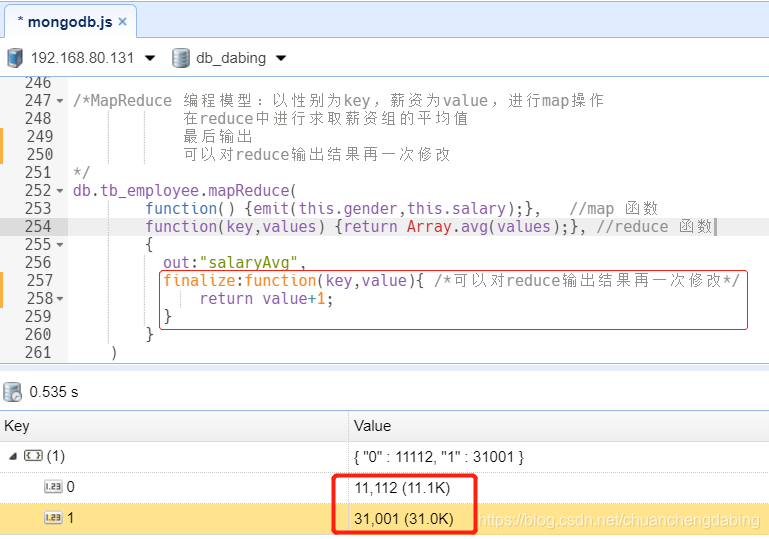Click line number 254 in the gutter
The height and width of the screenshot is (539, 769).
pyautogui.click(x=38, y=227)
